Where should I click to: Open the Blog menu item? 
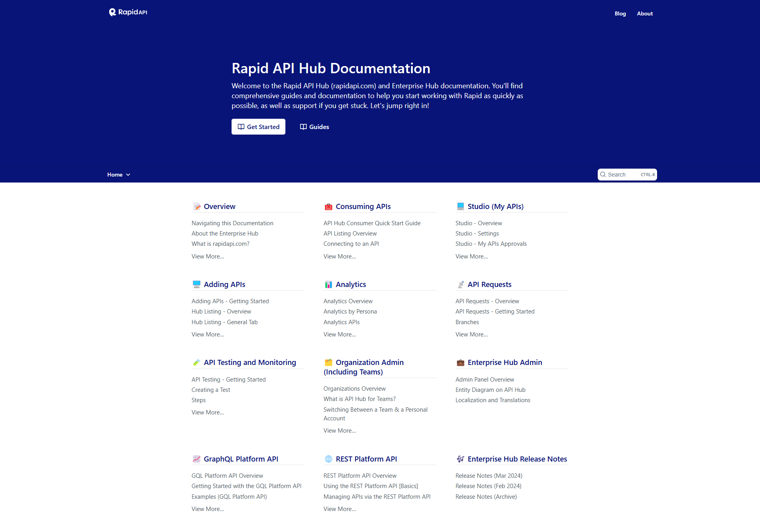click(620, 13)
